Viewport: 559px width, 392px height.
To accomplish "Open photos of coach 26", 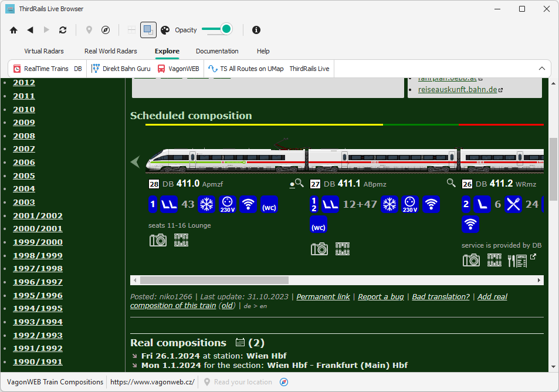I will coord(471,261).
